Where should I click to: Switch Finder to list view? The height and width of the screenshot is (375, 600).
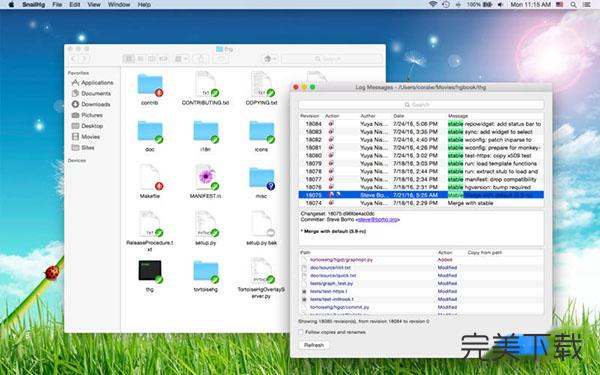pyautogui.click(x=140, y=59)
